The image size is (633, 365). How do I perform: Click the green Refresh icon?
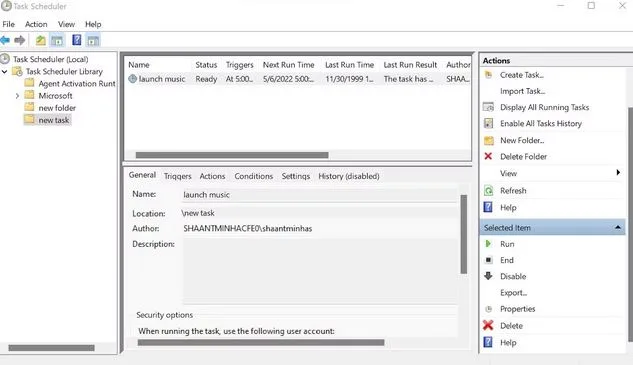click(488, 190)
